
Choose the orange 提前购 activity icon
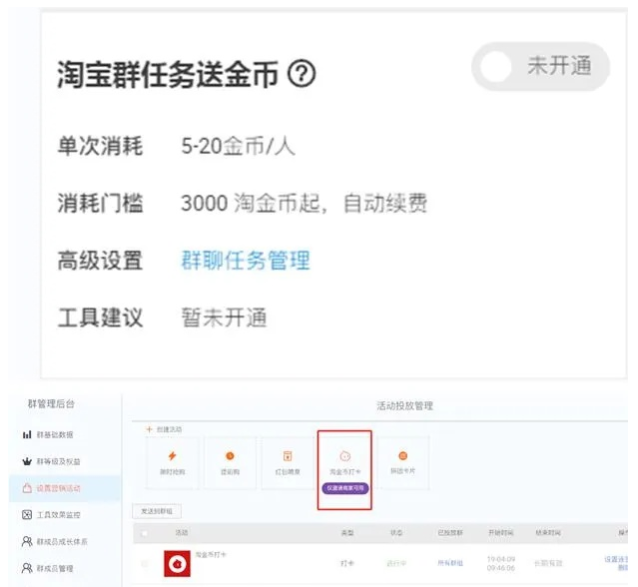pyautogui.click(x=230, y=456)
